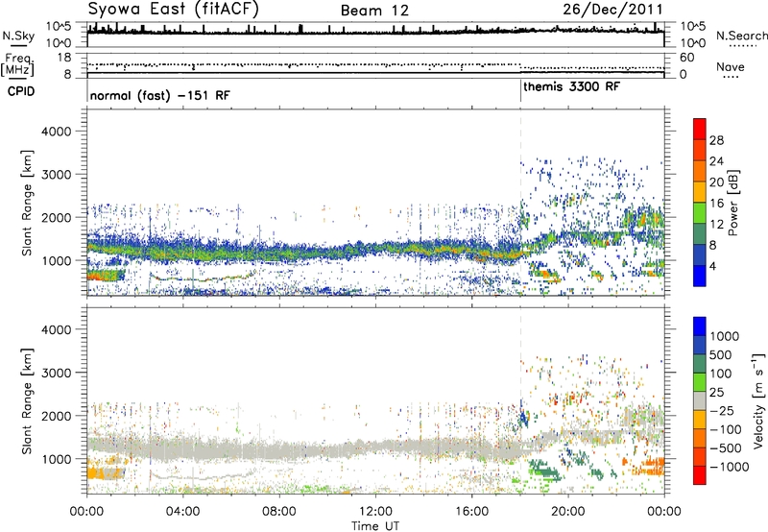
Task: Click the 'Power [dB]' colorbar label
Action: pyautogui.click(x=732, y=203)
